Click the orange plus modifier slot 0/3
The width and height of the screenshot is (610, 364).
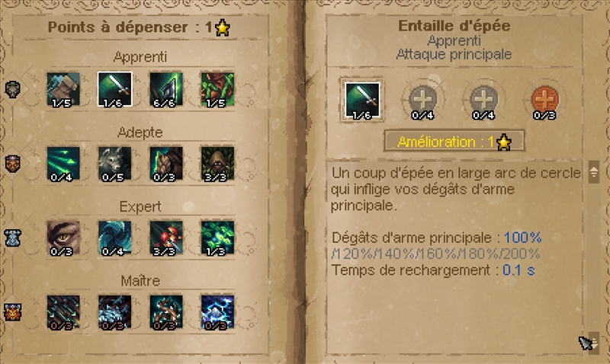point(544,101)
